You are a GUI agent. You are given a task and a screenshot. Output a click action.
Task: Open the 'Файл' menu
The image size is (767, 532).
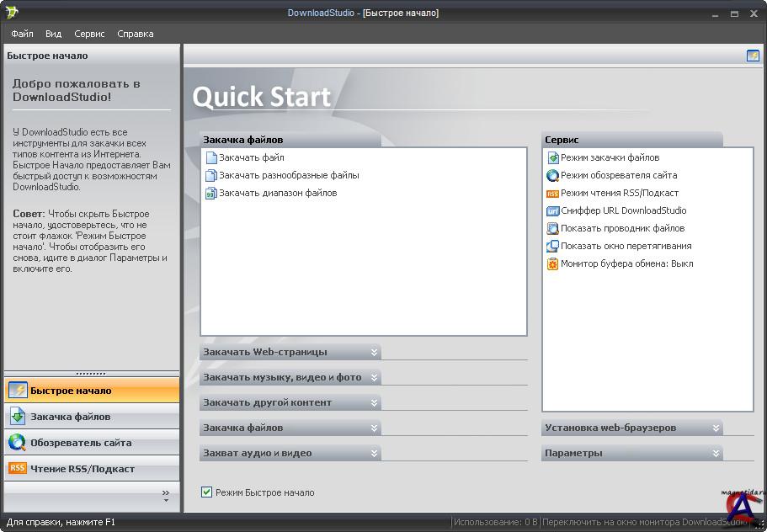[22, 34]
